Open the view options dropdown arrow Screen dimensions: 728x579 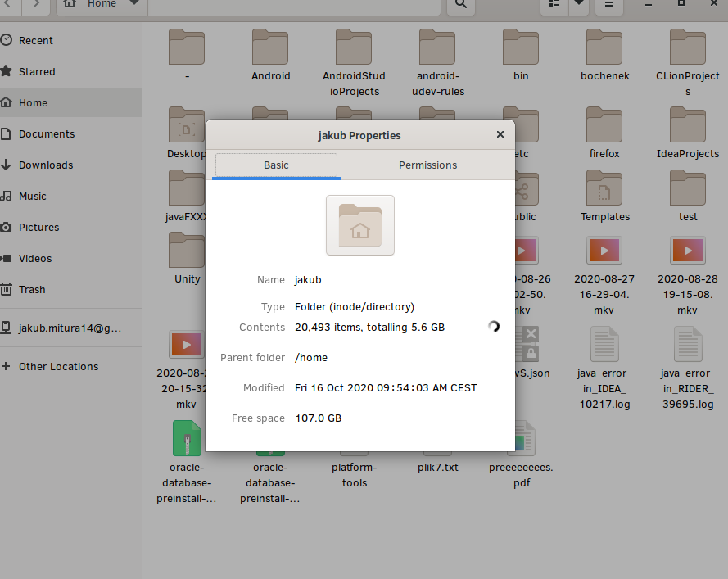pos(579,5)
